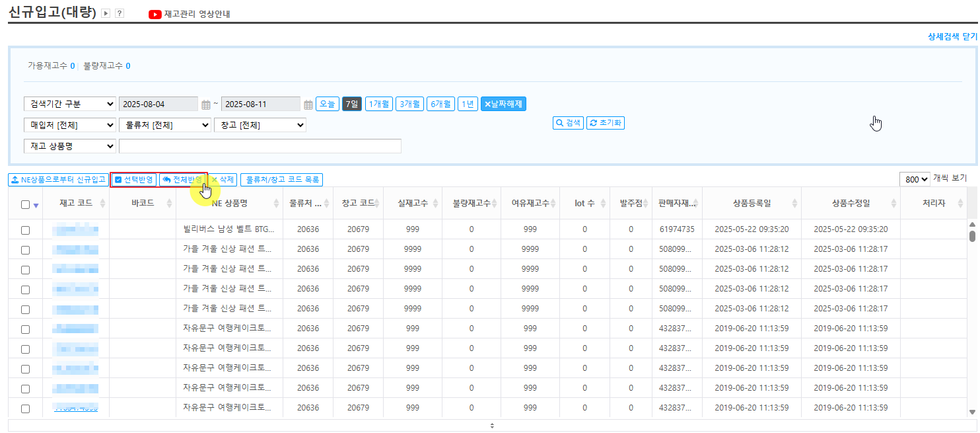Check the 빌리버스 남성 벨트 row checkbox
This screenshot has width=980, height=433.
click(25, 230)
